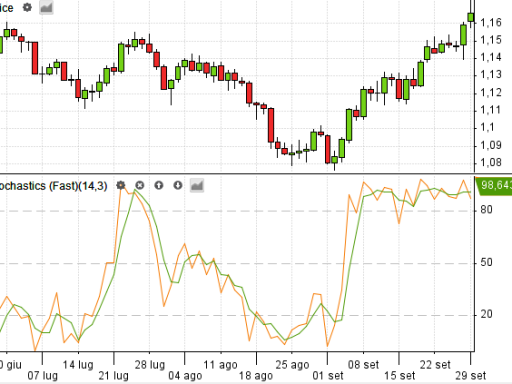
Task: Click the 07 lug date label
Action: tap(42, 376)
